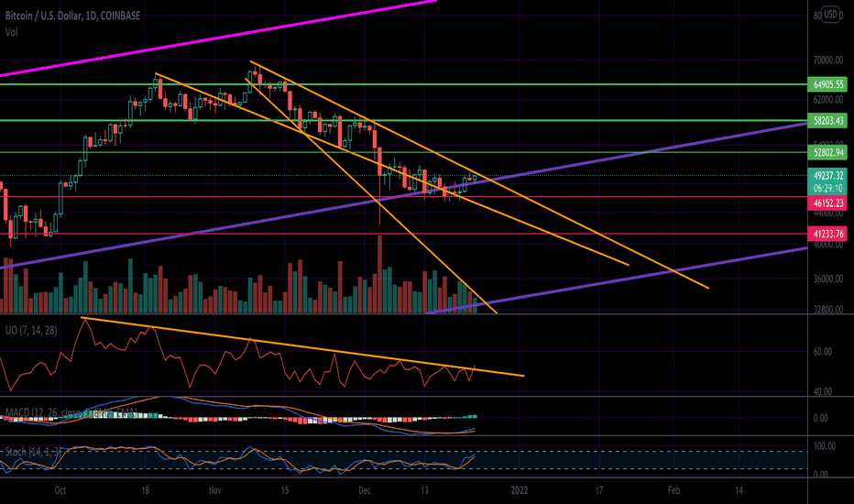Click the 70000.00 price axis value
Screen dimensions: 854x504
pos(827,60)
